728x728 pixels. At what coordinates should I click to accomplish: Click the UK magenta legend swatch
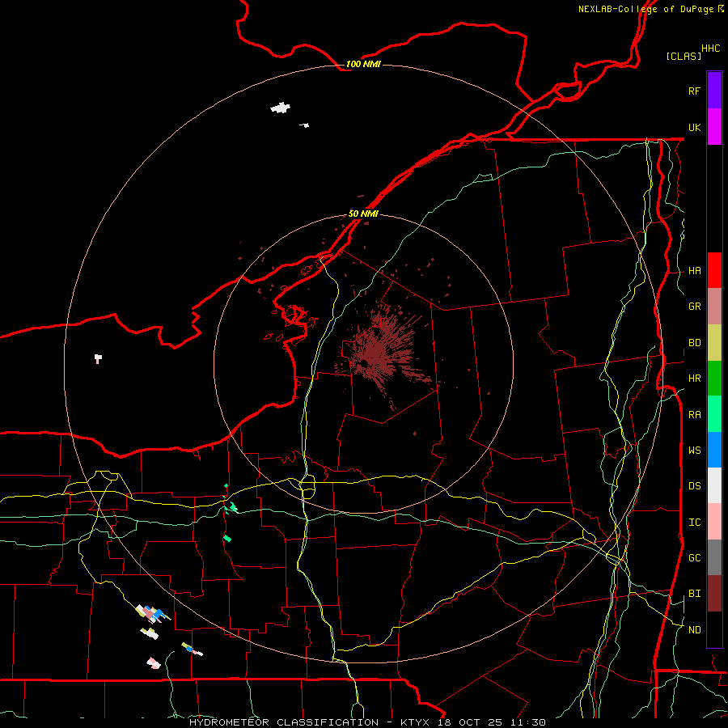click(714, 127)
